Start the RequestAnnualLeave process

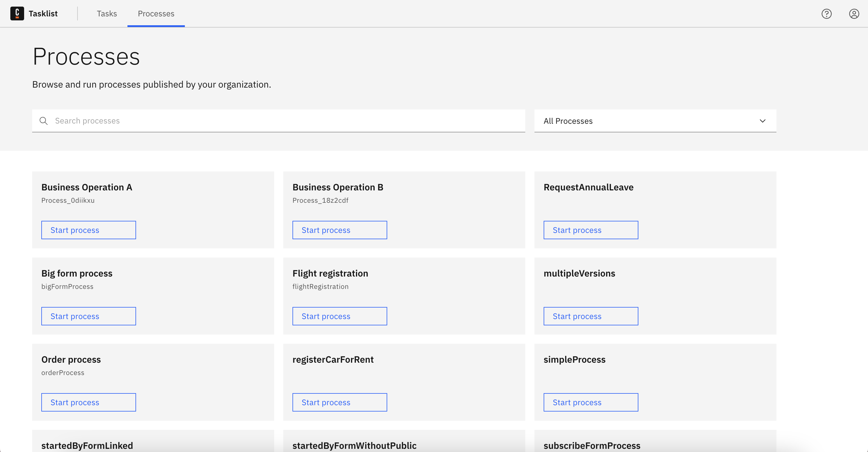pyautogui.click(x=591, y=230)
